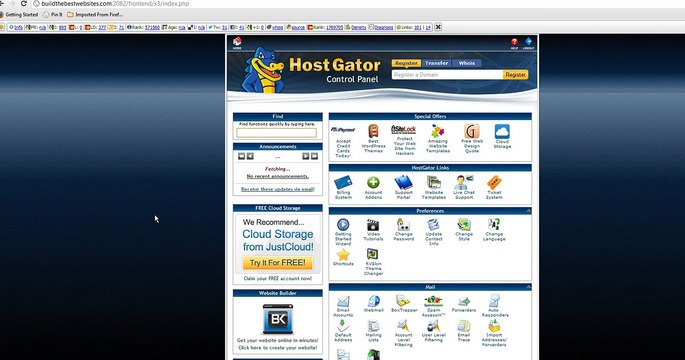
Task: Open Mailing Lists
Action: (373, 331)
